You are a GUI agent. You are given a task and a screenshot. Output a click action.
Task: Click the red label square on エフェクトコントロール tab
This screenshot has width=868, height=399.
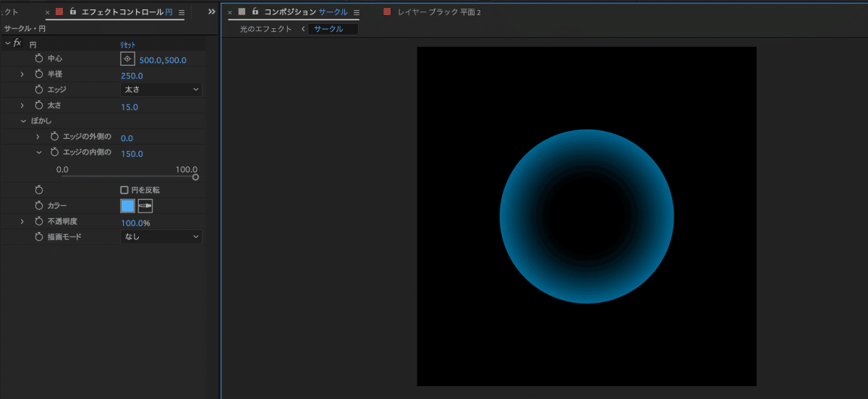pos(59,12)
